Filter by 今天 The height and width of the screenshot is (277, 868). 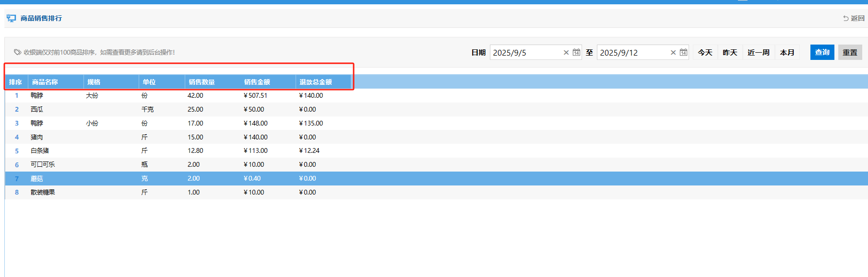(x=705, y=53)
